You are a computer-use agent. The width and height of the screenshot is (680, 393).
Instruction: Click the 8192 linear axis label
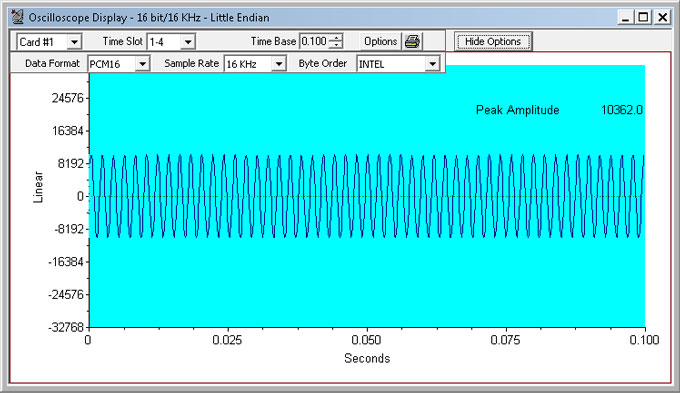70,164
